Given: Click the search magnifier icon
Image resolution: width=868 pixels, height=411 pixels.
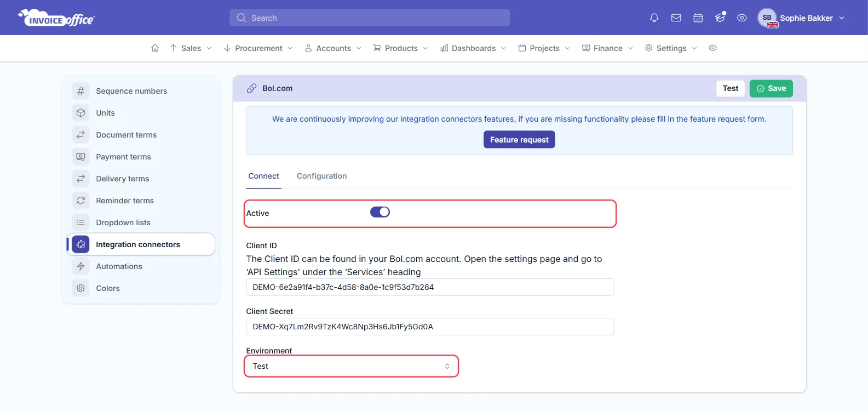Looking at the screenshot, I should 242,18.
